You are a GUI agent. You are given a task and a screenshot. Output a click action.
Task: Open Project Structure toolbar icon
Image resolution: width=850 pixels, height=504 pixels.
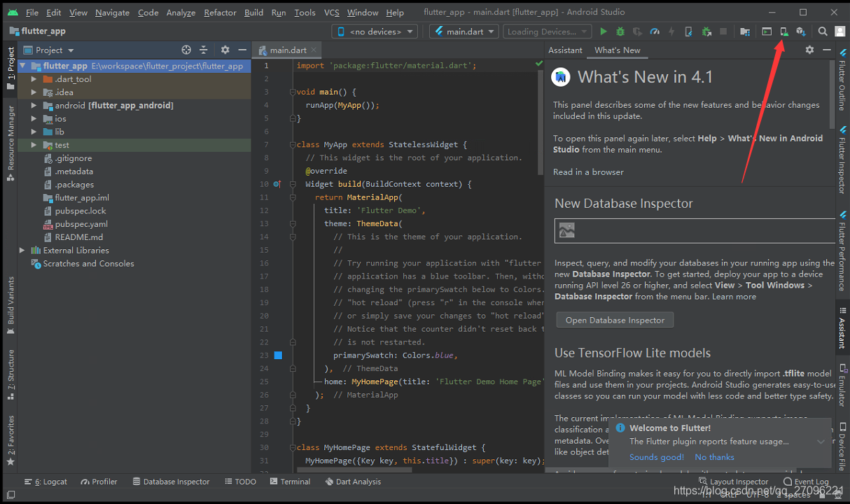point(745,31)
